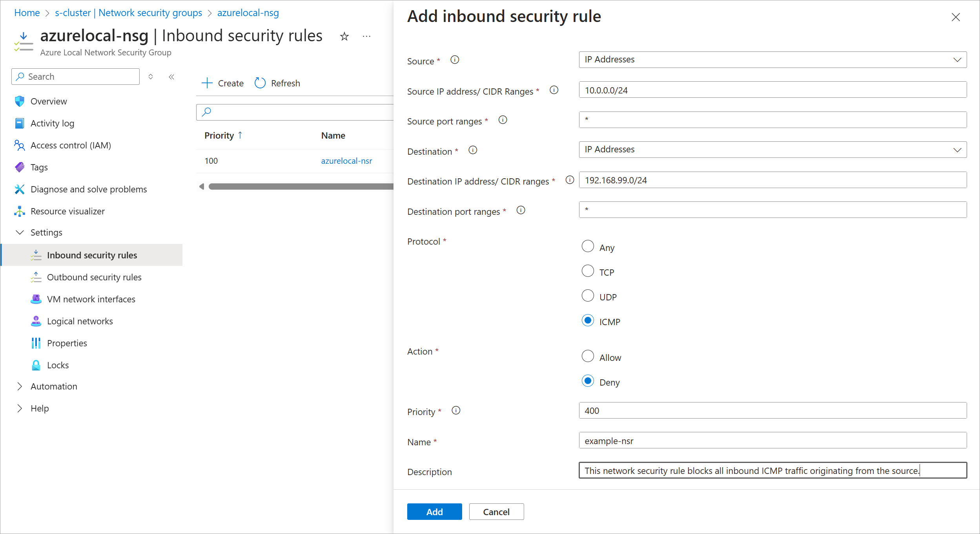The image size is (980, 534).
Task: Collapse the sidebar with the double-chevron icon
Action: [171, 77]
